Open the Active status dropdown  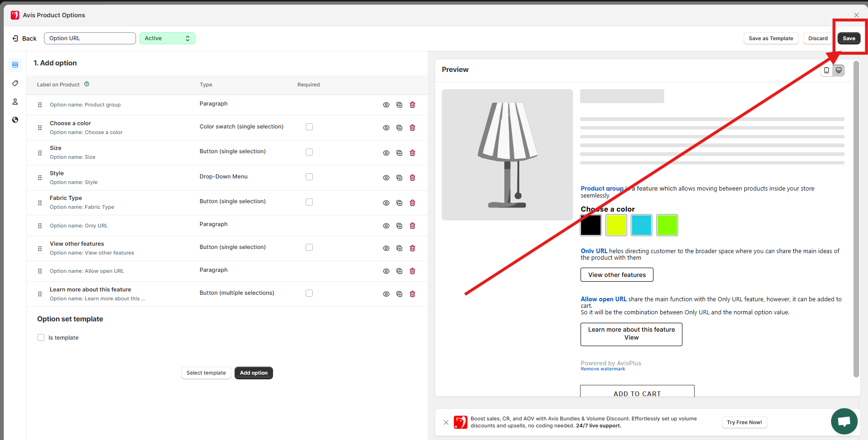(x=167, y=38)
